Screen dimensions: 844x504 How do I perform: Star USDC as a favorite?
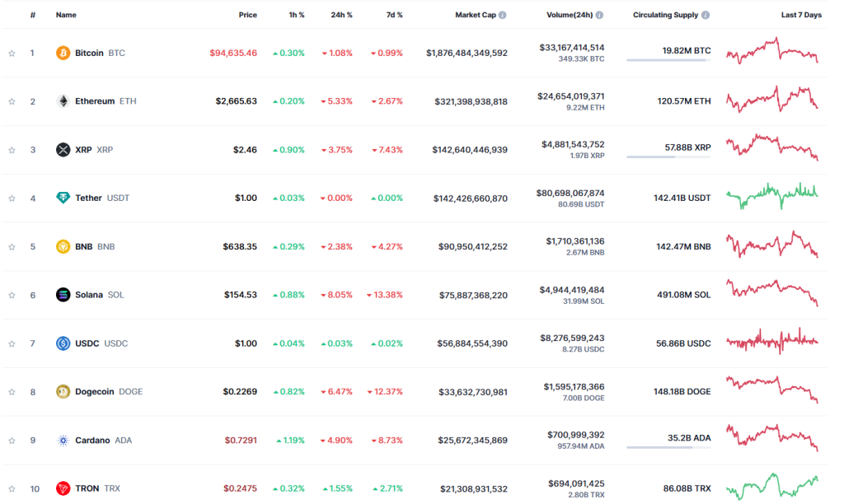coord(12,343)
